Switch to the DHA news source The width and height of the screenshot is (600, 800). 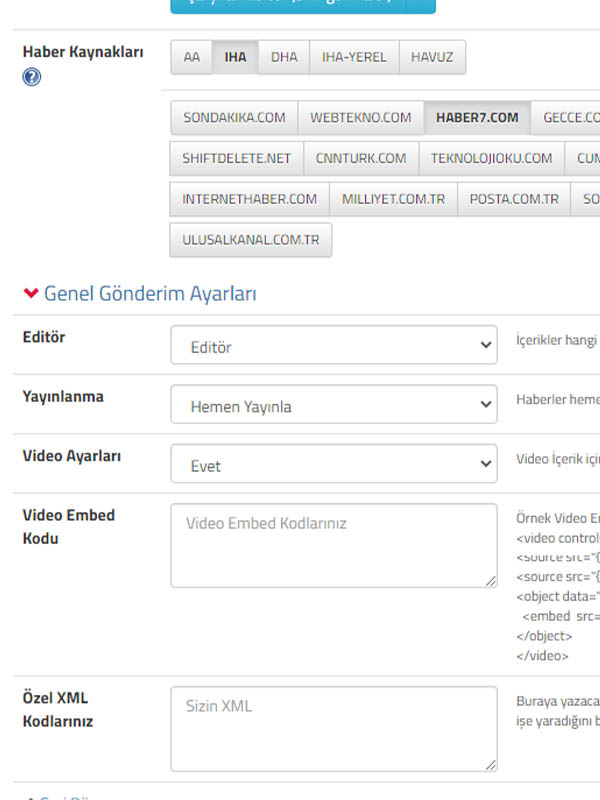(x=284, y=58)
